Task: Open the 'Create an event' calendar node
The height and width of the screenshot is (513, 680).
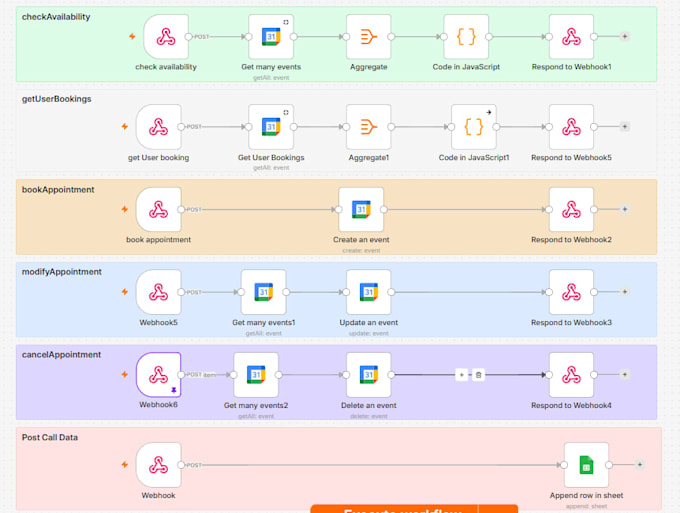Action: click(361, 209)
